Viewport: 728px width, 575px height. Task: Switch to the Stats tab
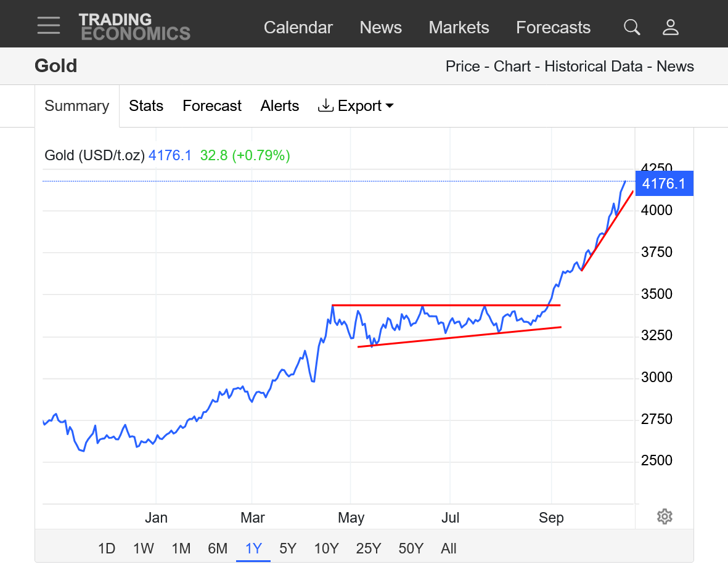146,106
